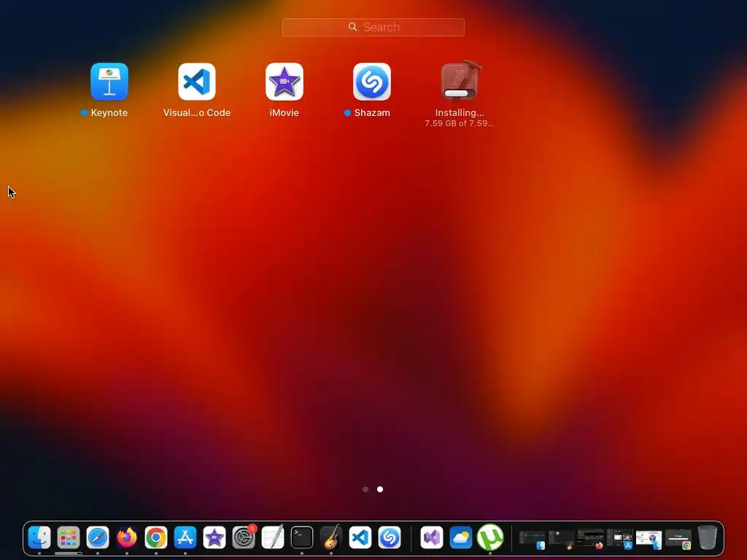Image resolution: width=747 pixels, height=560 pixels.
Task: Open GarageBand from the Dock
Action: pos(331,537)
